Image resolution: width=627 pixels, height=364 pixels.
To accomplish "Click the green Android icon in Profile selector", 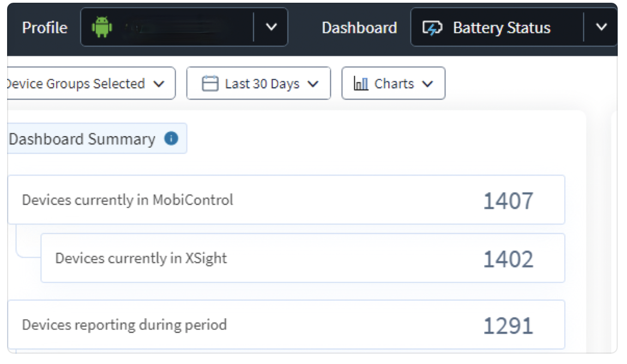I will 101,27.
